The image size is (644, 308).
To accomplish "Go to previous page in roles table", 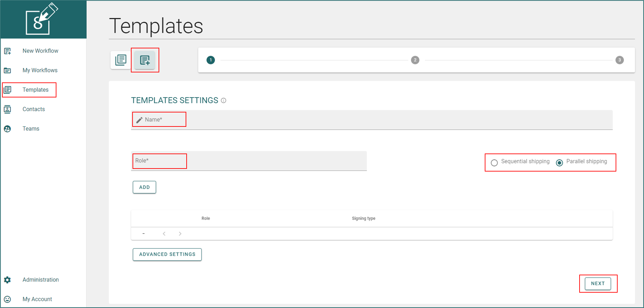I will pyautogui.click(x=164, y=234).
